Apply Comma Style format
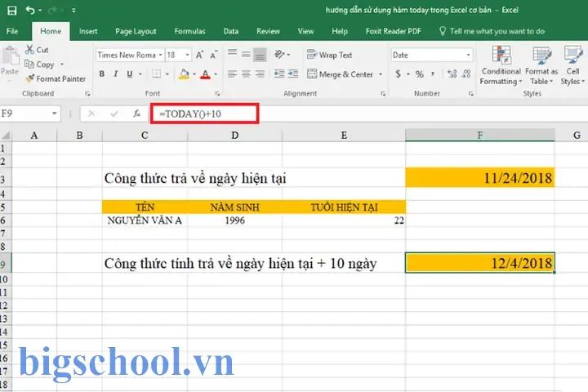This screenshot has width=588, height=392. [x=433, y=73]
